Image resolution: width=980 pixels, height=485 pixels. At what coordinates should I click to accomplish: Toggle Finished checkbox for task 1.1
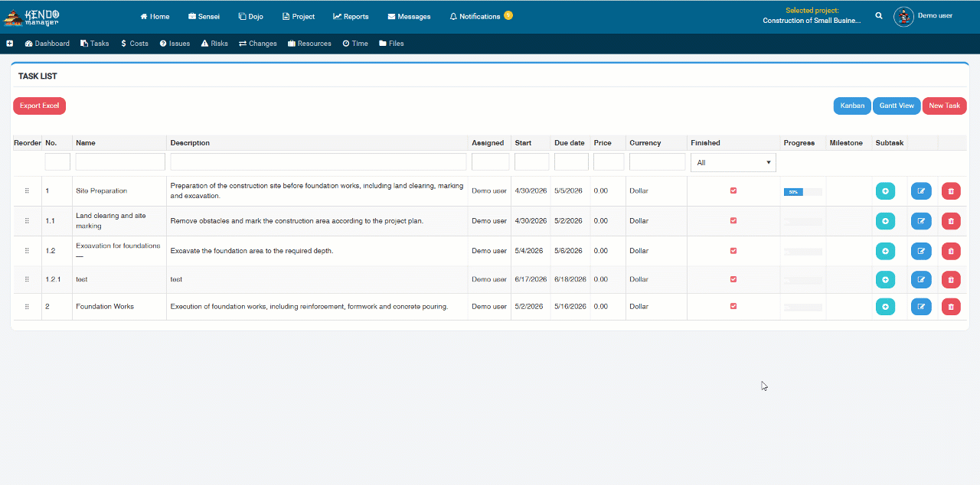[733, 220]
